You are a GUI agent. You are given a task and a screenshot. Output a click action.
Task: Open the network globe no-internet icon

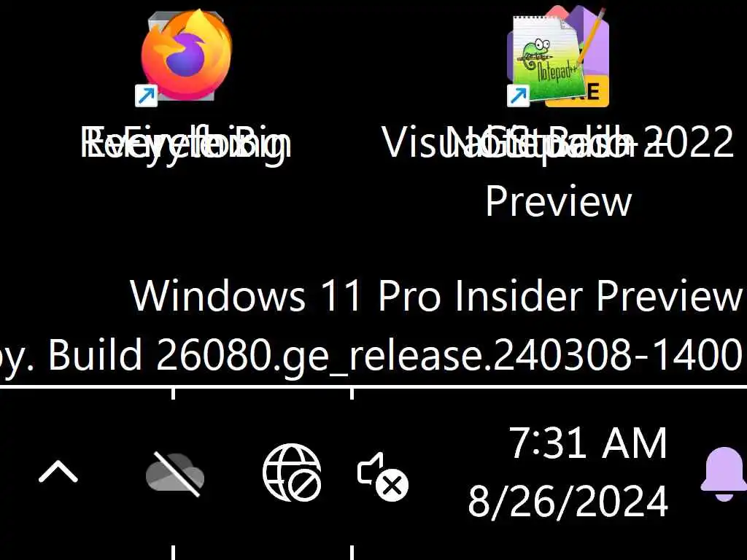click(x=292, y=472)
